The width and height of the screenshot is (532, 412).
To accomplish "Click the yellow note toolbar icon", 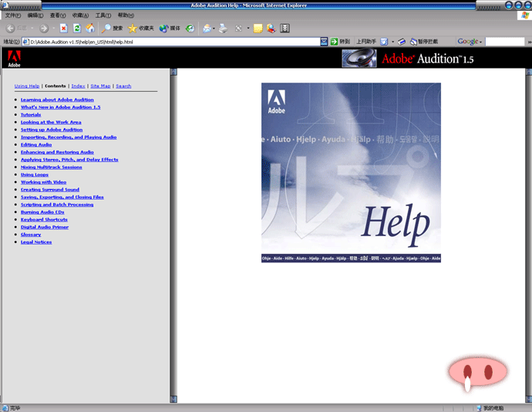I will (258, 29).
